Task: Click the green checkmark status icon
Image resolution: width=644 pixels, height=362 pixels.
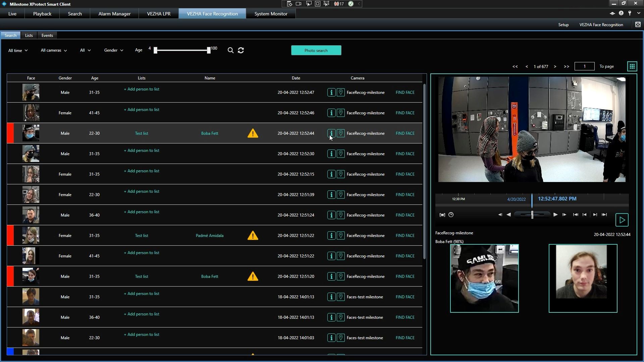Action: 351,4
